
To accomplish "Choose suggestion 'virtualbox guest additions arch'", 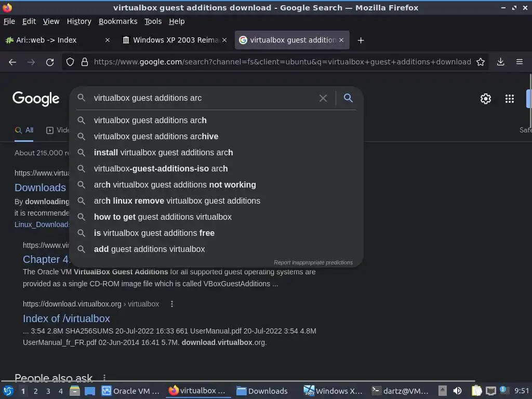I will point(217,121).
